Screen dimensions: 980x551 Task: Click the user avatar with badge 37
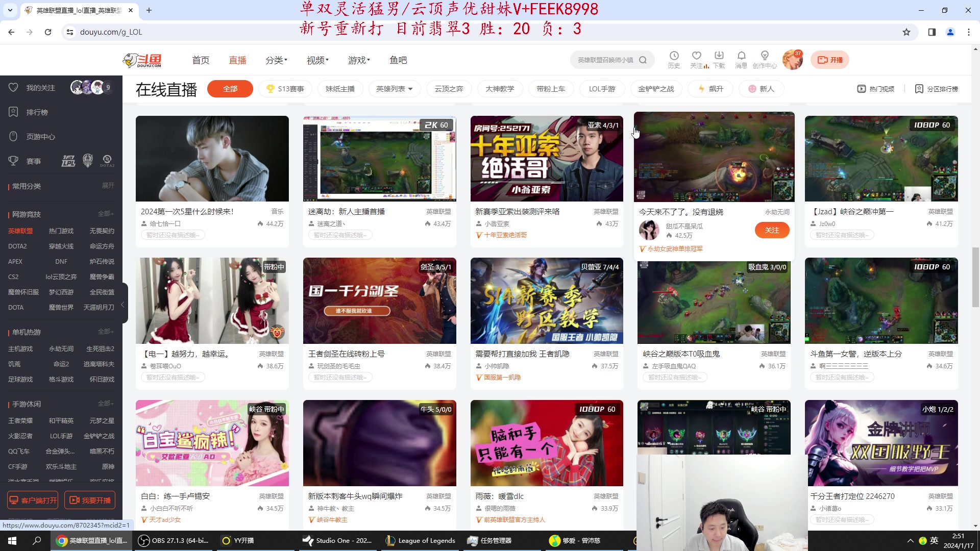[793, 60]
